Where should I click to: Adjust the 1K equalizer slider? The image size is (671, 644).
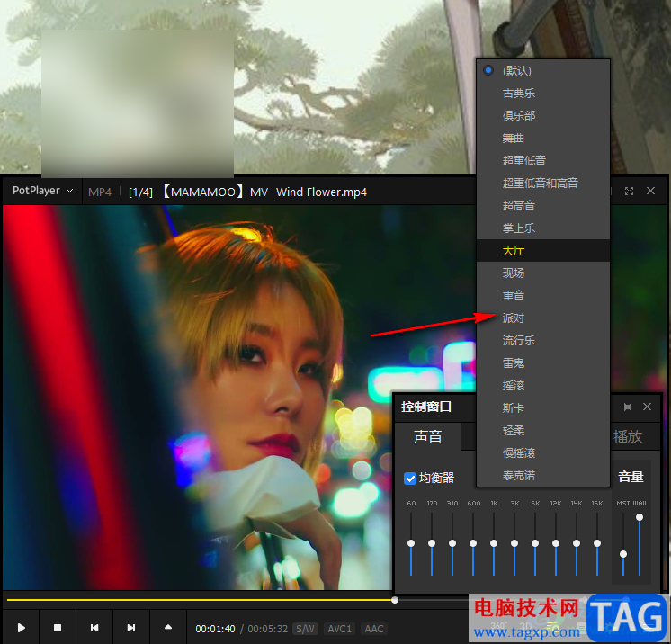click(x=494, y=543)
